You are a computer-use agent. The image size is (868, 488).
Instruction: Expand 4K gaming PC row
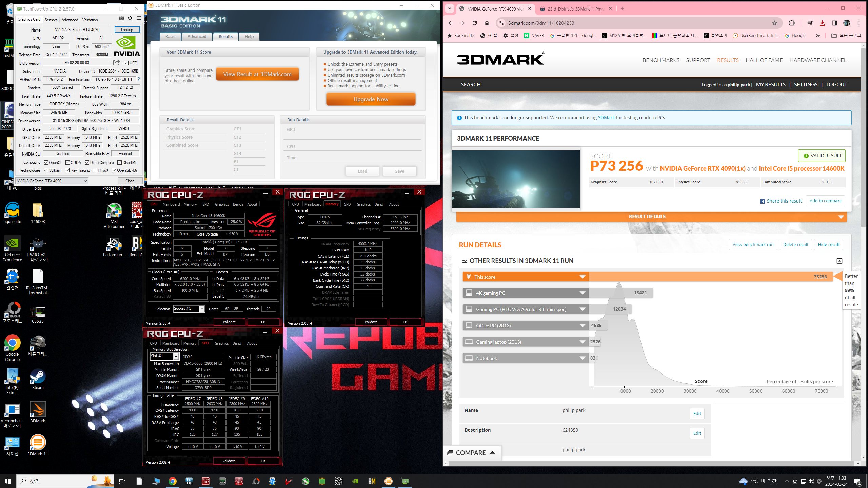[583, 293]
